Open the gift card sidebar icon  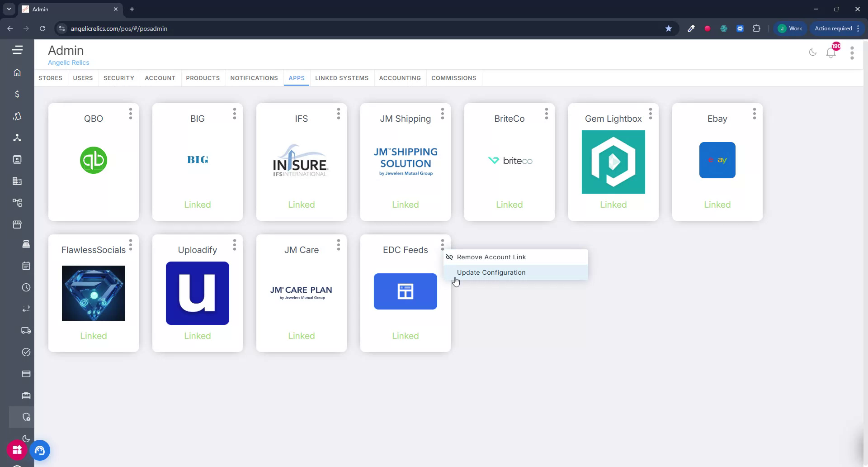pyautogui.click(x=26, y=396)
